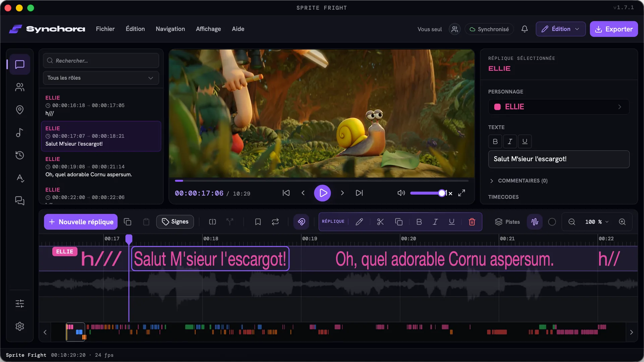The image size is (644, 362).
Task: Enter fullscreen video preview
Action: pos(462,193)
